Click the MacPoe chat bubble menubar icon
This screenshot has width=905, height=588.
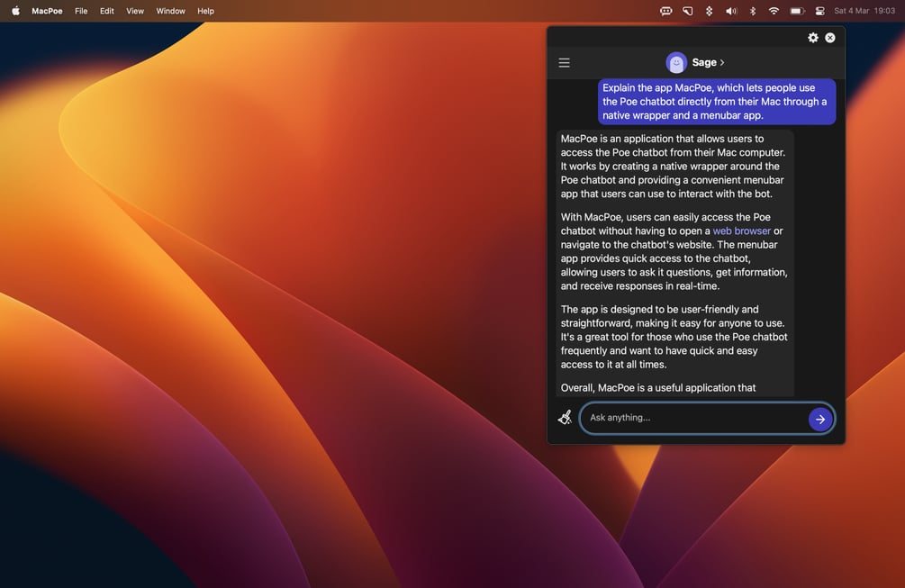[x=665, y=11]
